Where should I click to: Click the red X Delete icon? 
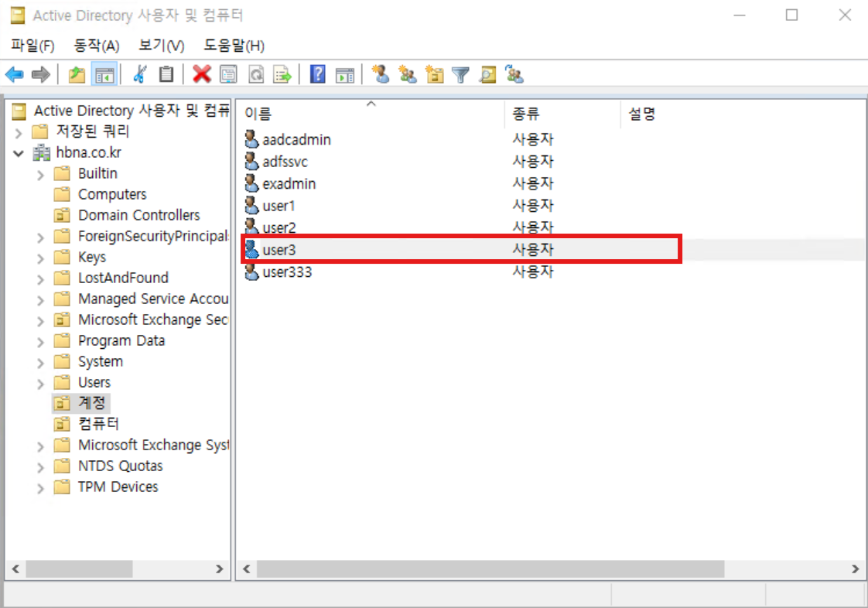pos(201,74)
